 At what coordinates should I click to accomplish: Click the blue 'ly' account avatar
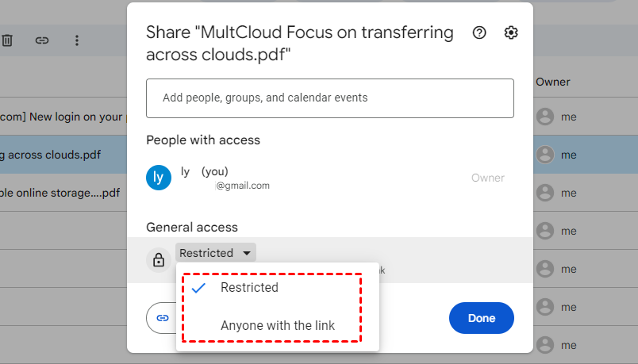(159, 178)
